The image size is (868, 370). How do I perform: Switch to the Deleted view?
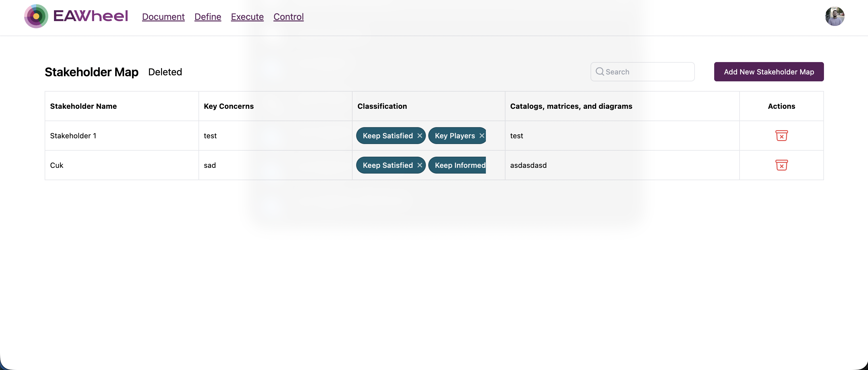165,72
